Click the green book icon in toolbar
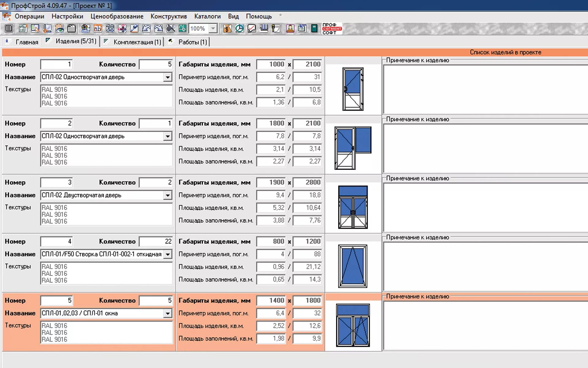 314,29
